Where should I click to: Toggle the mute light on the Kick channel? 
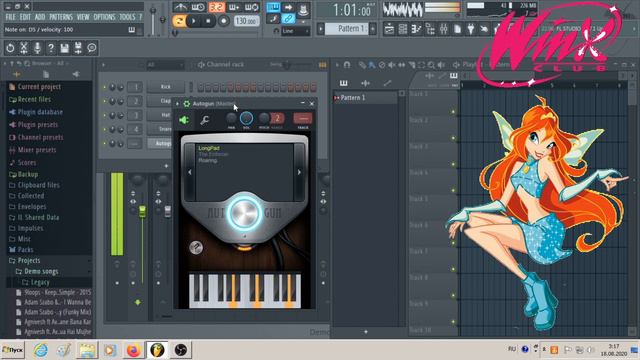tap(104, 87)
